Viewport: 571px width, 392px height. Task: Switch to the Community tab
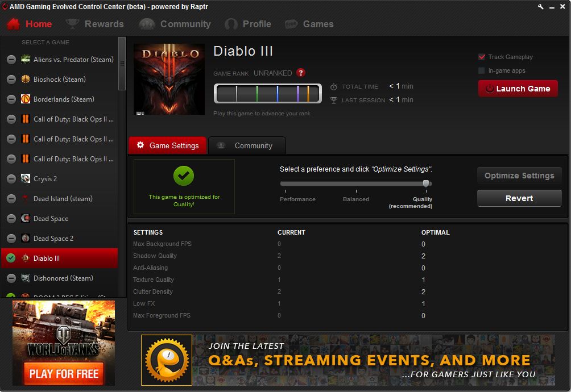(x=247, y=145)
